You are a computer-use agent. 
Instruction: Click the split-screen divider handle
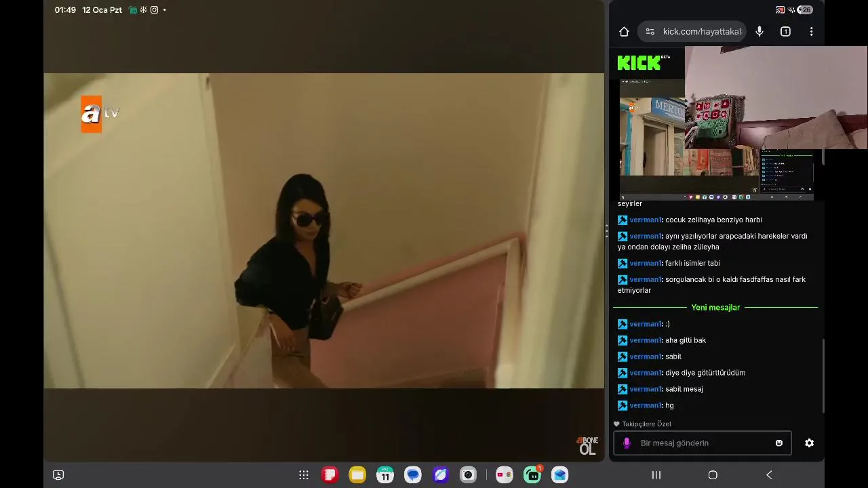tap(606, 231)
